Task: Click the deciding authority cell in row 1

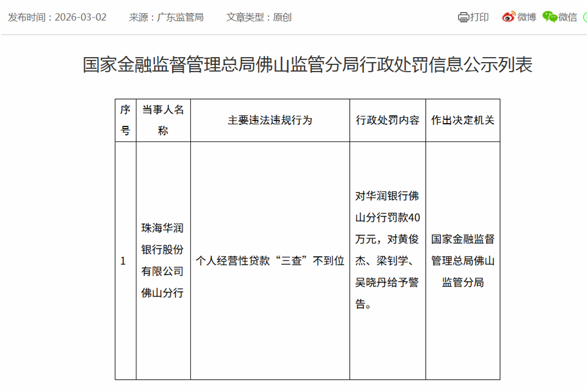Action: [463, 261]
